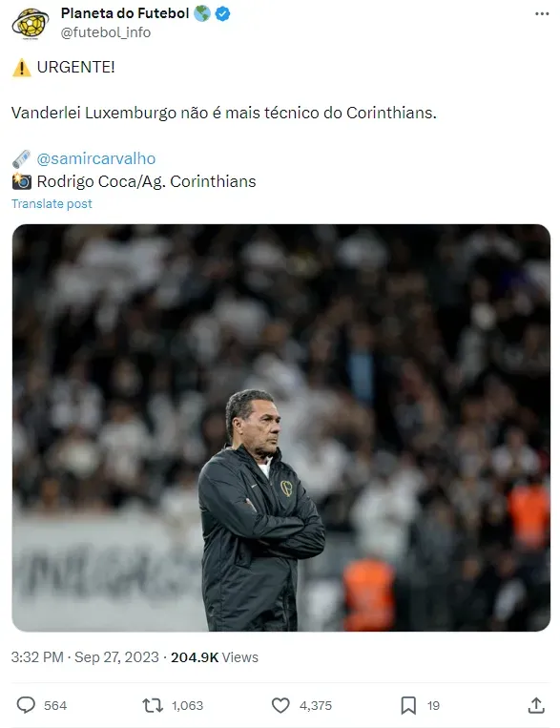Click the share upload icon
This screenshot has height=728, width=560.
click(536, 705)
